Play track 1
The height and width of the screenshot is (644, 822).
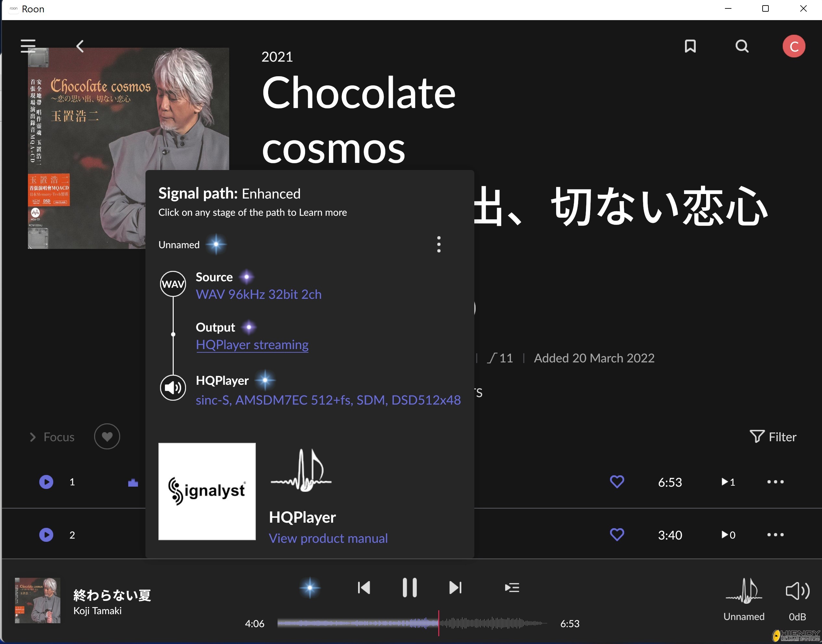click(46, 482)
